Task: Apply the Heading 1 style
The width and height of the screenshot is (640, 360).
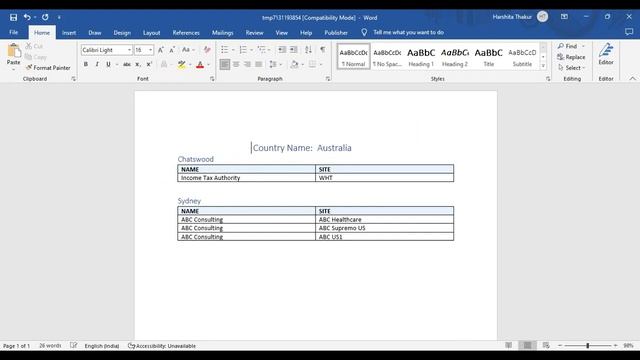Action: coord(421,57)
